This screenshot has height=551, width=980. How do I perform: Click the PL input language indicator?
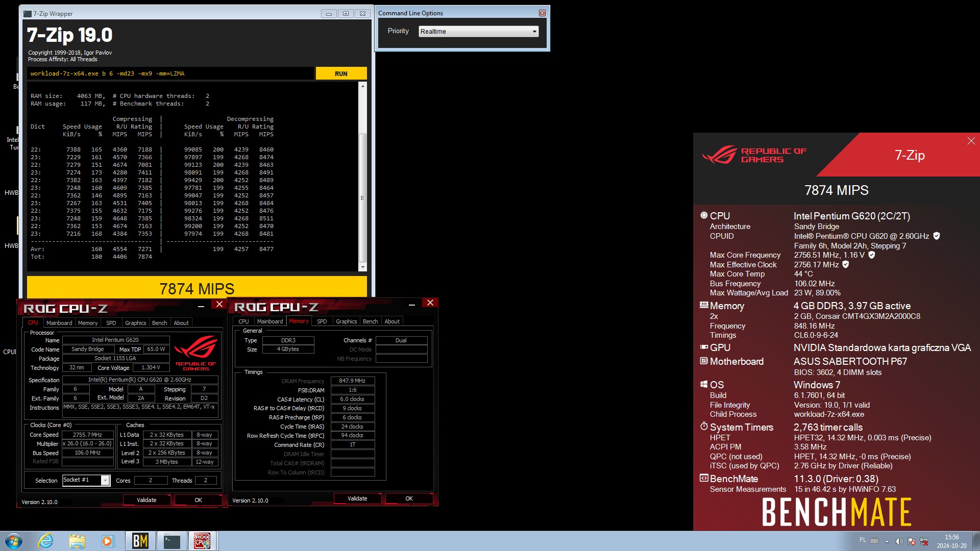point(863,540)
